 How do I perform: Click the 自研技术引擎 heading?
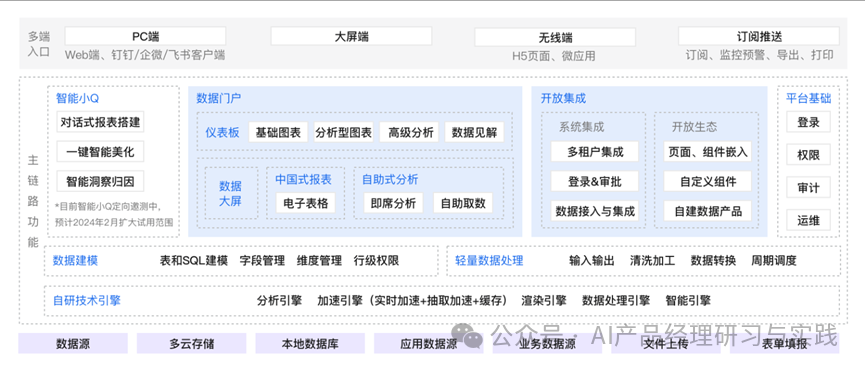pyautogui.click(x=87, y=301)
